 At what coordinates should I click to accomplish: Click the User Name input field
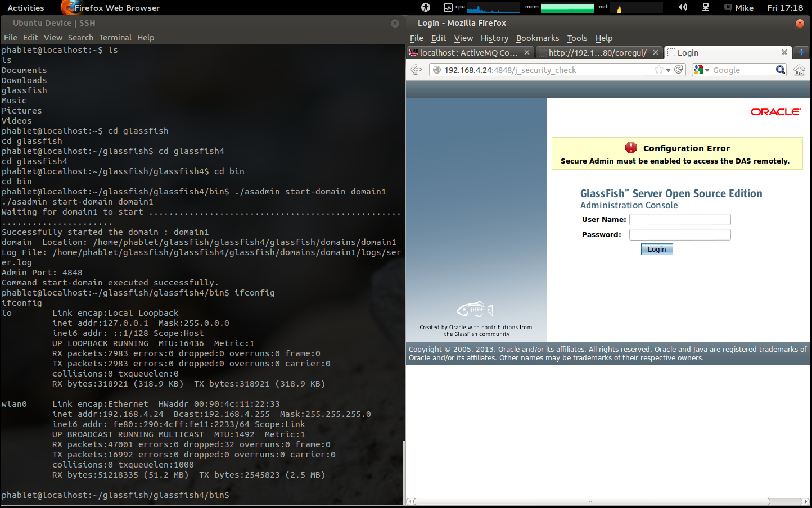point(680,219)
